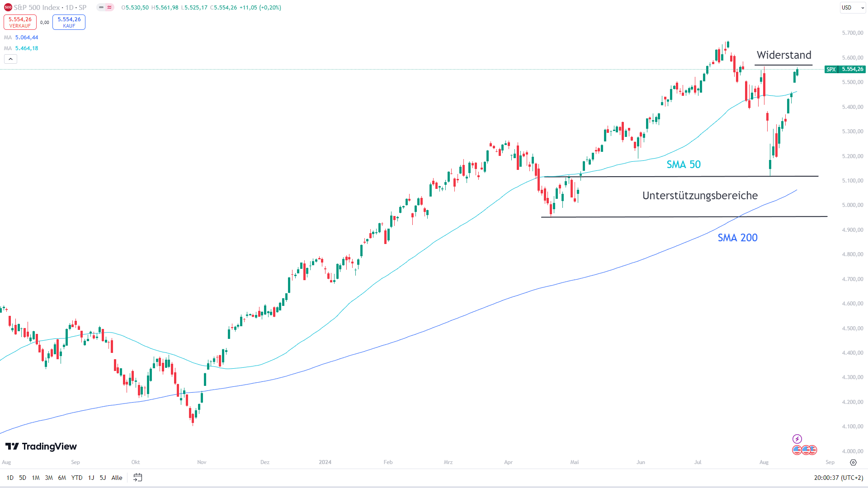Click the blue KAUF buy button
This screenshot has width=868, height=488.
coord(69,22)
